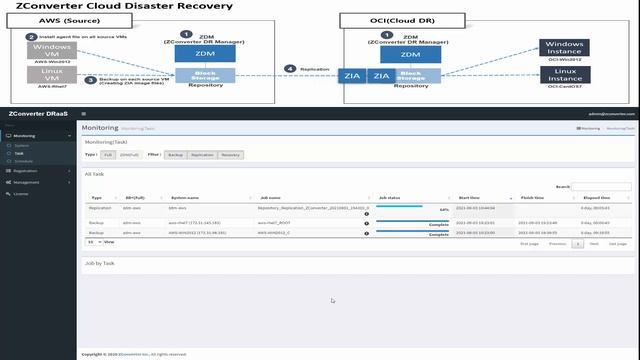The width and height of the screenshot is (640, 360).
Task: Click the All Task panel heading
Action: click(94, 174)
